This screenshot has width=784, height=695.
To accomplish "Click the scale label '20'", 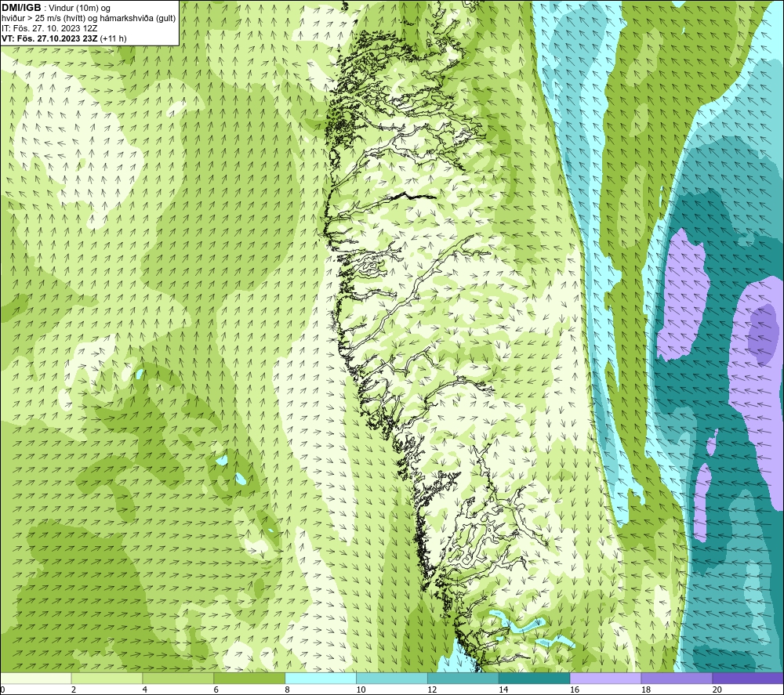I will click(x=717, y=690).
